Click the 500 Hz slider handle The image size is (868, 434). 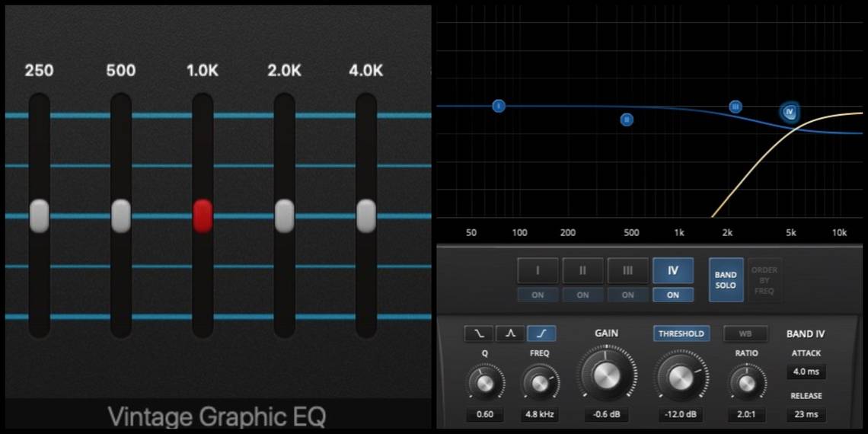point(120,216)
